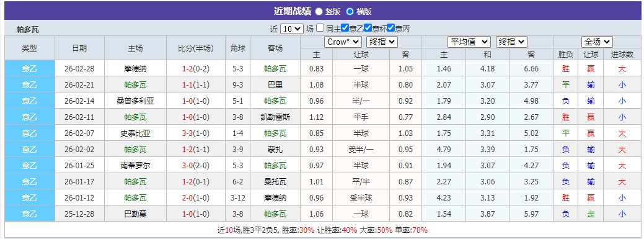Click the summary line 近10场,胜3平2负5

(x=249, y=230)
